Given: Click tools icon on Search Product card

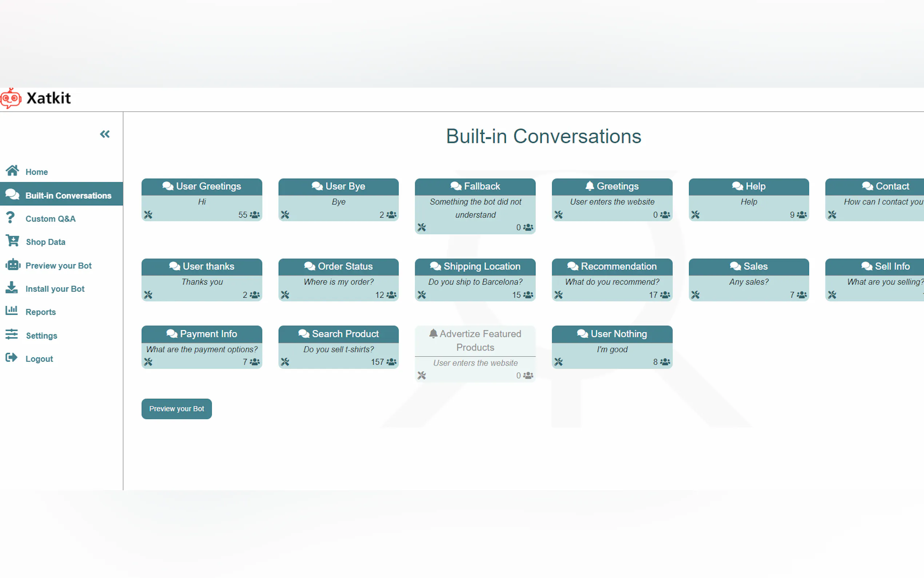Looking at the screenshot, I should pos(285,362).
